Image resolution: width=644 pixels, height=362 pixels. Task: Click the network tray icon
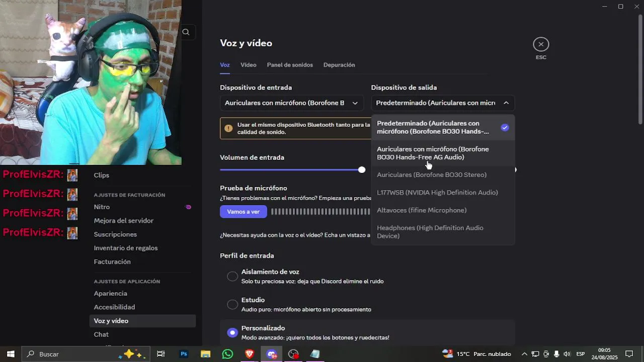pos(535,354)
